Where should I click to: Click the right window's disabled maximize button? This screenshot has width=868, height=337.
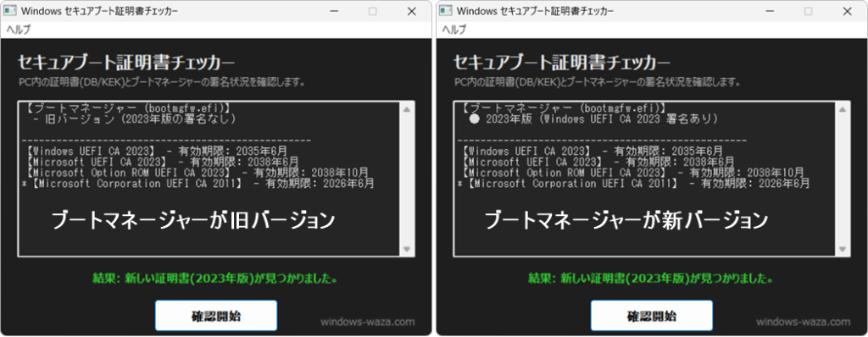tap(808, 10)
